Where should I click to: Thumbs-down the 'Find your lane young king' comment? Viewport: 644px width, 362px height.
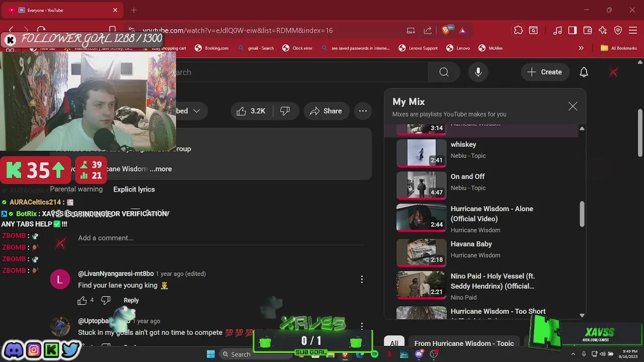pyautogui.click(x=106, y=300)
